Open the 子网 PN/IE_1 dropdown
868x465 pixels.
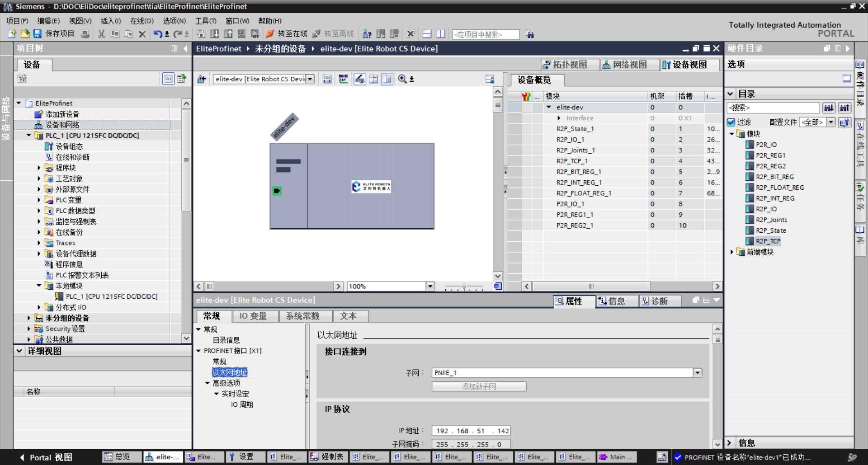[698, 373]
